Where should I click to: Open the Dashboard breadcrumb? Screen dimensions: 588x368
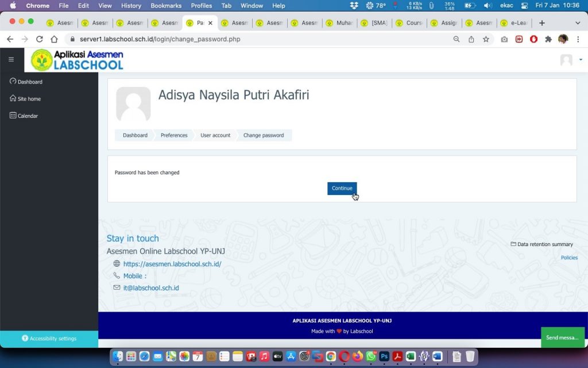tap(135, 135)
